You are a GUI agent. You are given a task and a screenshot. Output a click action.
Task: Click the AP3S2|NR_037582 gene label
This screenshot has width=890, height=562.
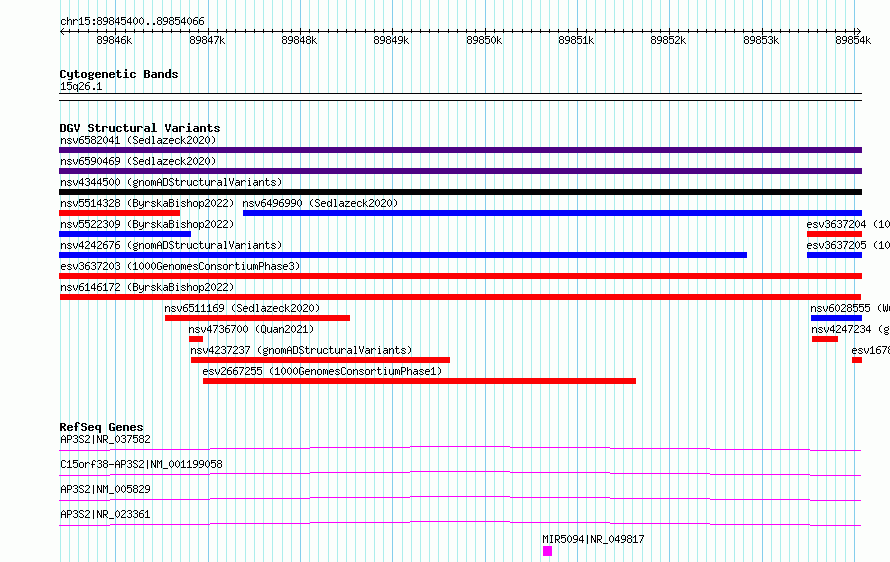[x=106, y=439]
